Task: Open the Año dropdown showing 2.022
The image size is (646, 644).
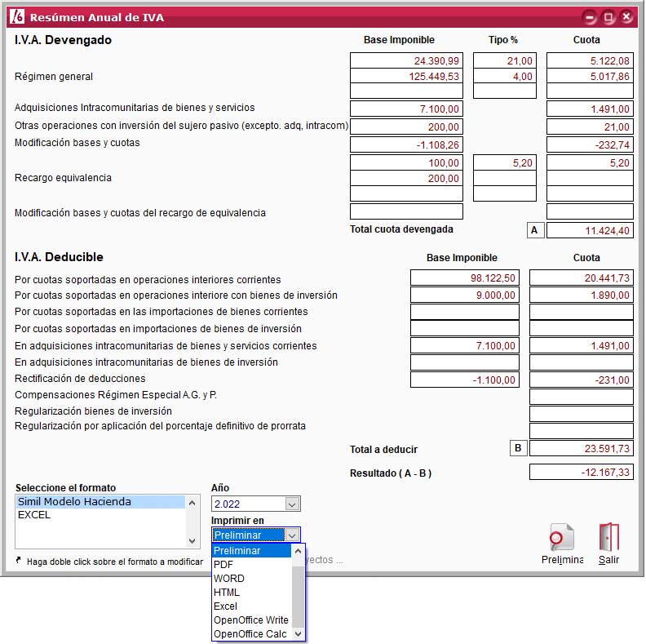Action: pos(292,504)
